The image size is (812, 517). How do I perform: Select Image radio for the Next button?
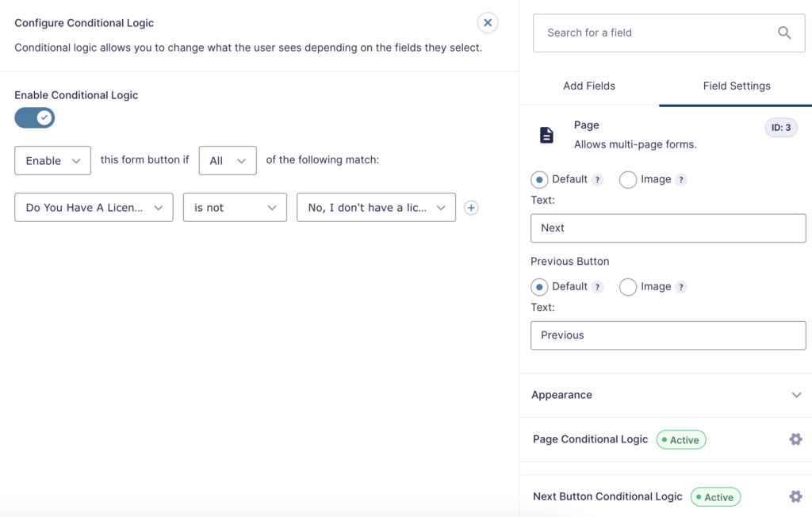pyautogui.click(x=628, y=179)
